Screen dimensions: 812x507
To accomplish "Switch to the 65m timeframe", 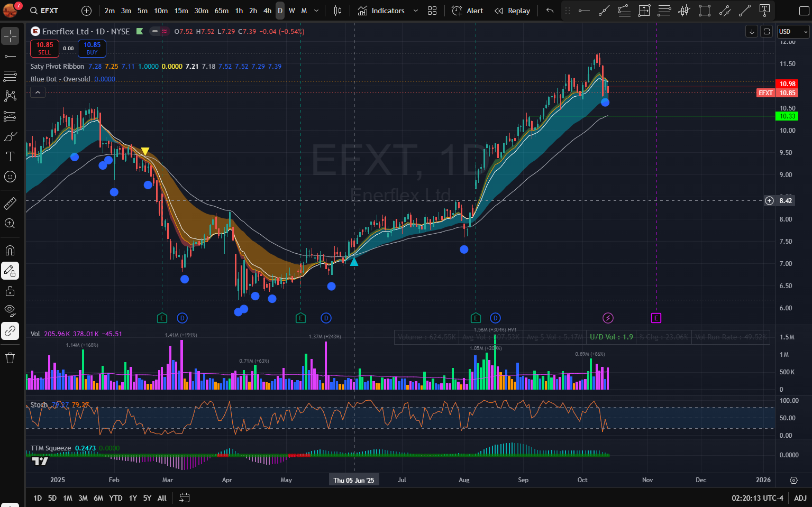I will pyautogui.click(x=222, y=11).
